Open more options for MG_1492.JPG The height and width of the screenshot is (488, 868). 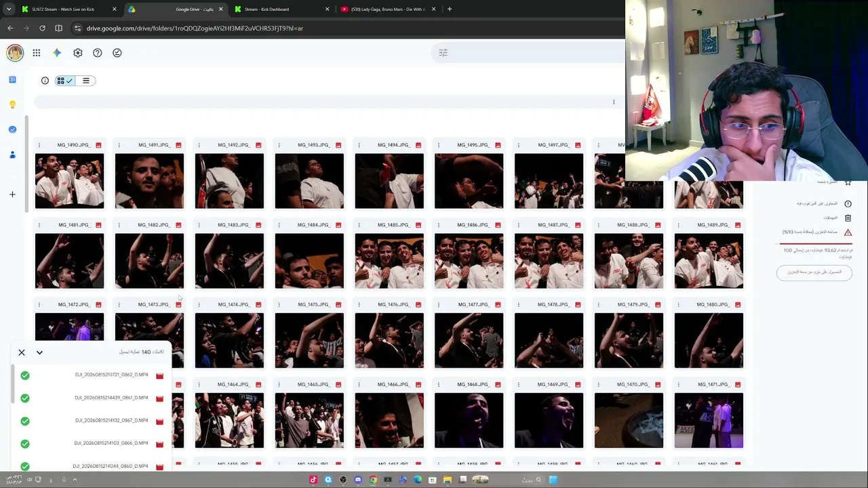(199, 145)
